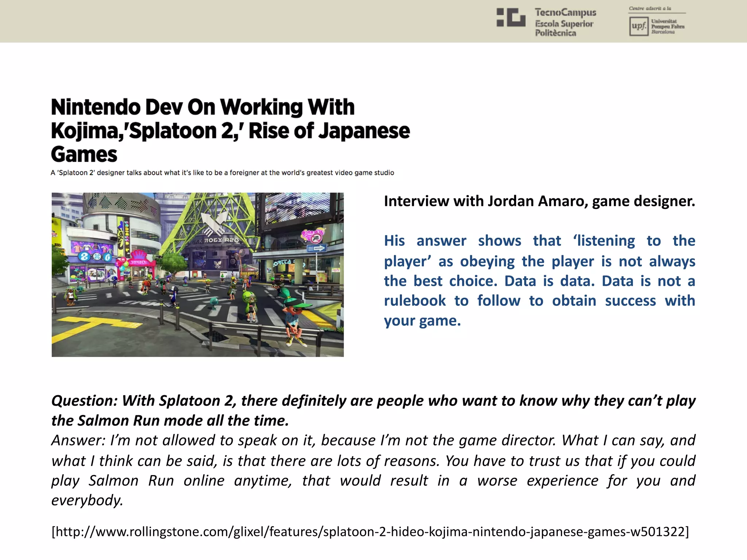Open the rollingstone.com source URL
This screenshot has height=560, width=747.
[x=370, y=532]
